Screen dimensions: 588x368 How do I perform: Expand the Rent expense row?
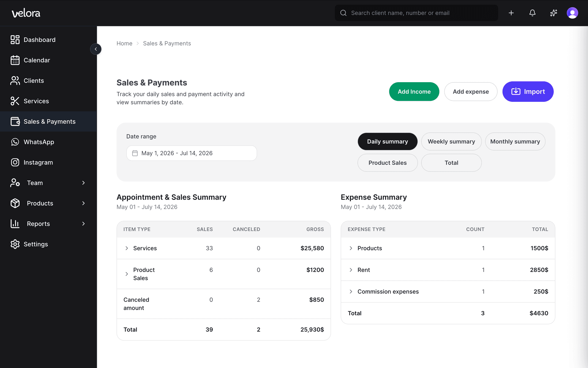pos(351,270)
